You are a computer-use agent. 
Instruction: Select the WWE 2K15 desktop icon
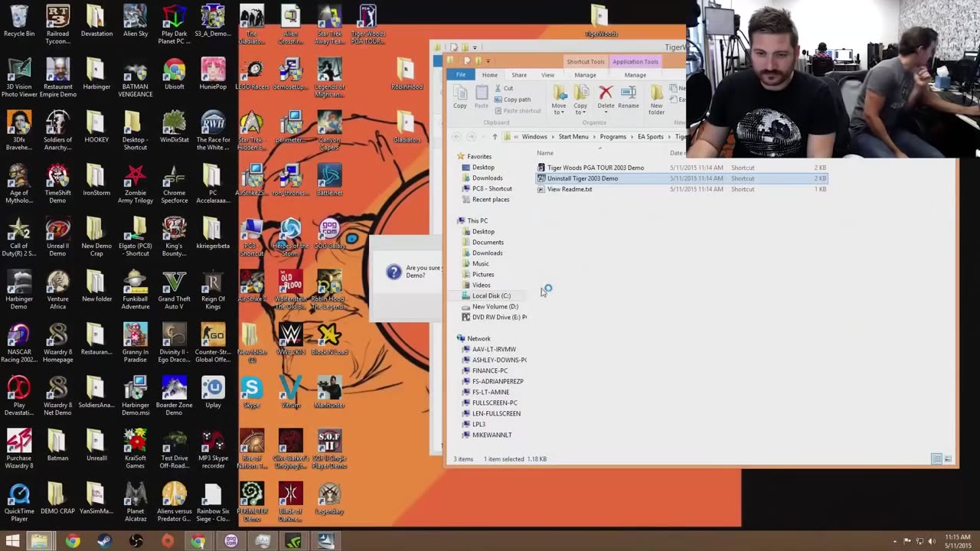pyautogui.click(x=291, y=340)
